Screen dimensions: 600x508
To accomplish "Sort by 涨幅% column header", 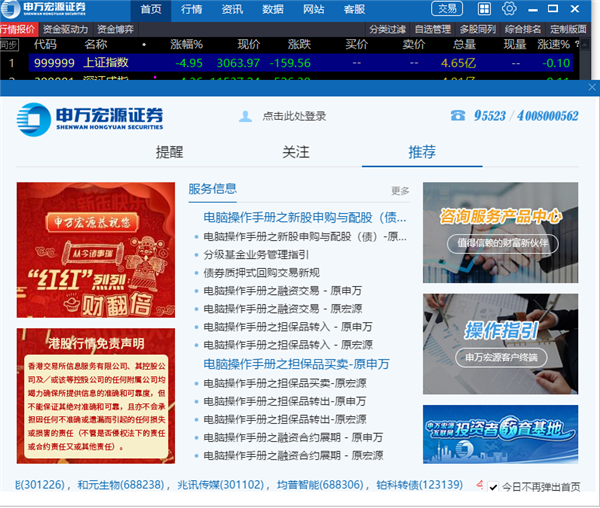I will [186, 44].
